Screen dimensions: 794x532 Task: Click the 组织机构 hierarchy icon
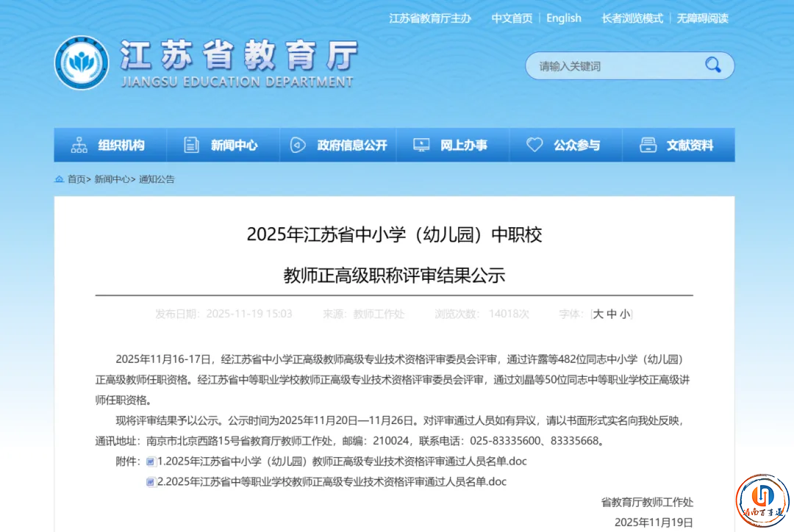coord(79,145)
